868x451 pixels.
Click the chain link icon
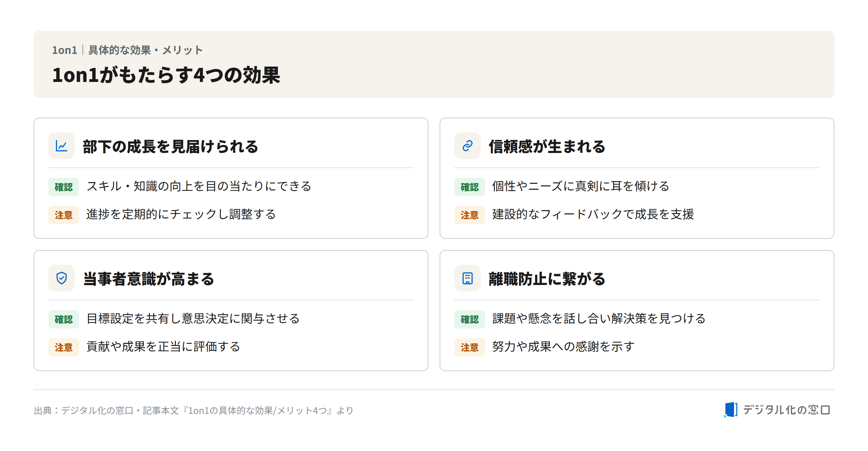[468, 146]
